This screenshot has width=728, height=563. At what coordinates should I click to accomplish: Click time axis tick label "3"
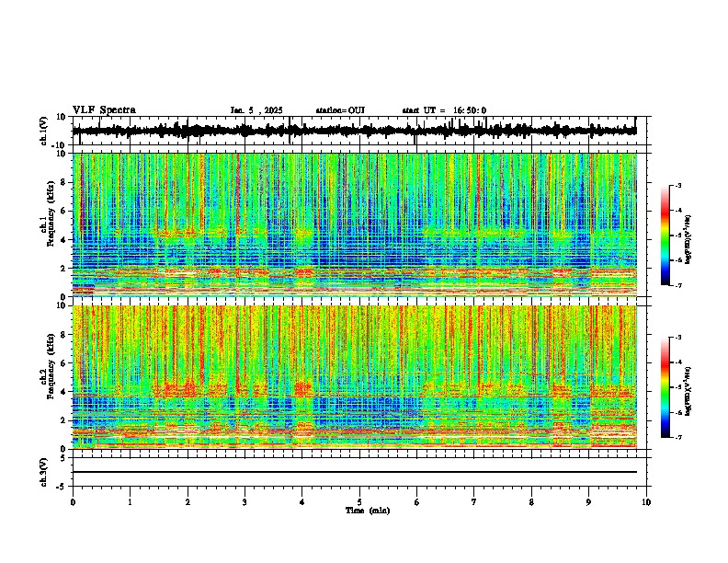click(245, 502)
